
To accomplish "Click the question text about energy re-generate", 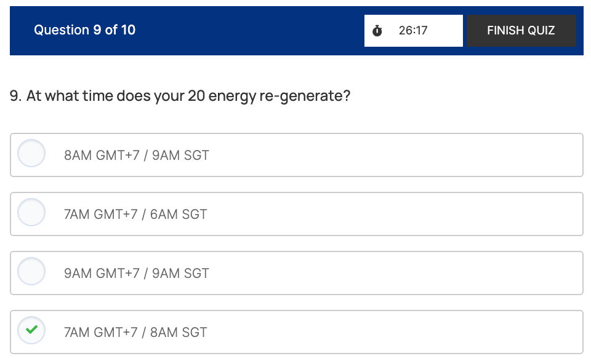I will pos(180,97).
